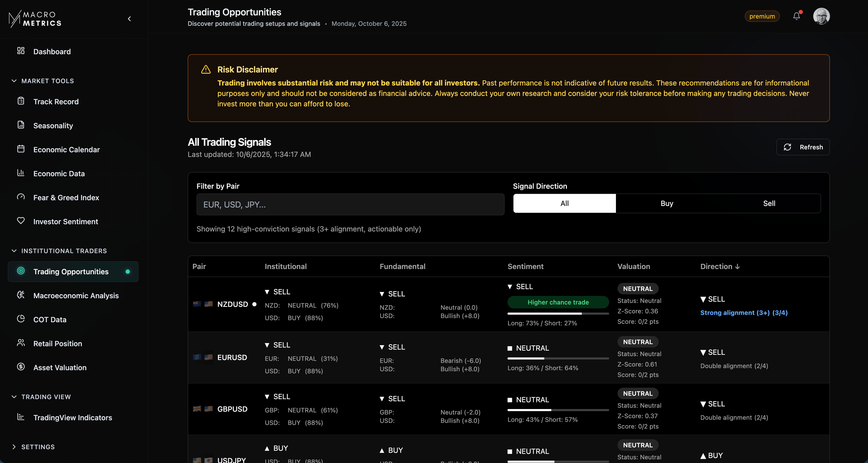Click the Fear & Greed gauge icon
This screenshot has width=868, height=463.
click(x=21, y=197)
